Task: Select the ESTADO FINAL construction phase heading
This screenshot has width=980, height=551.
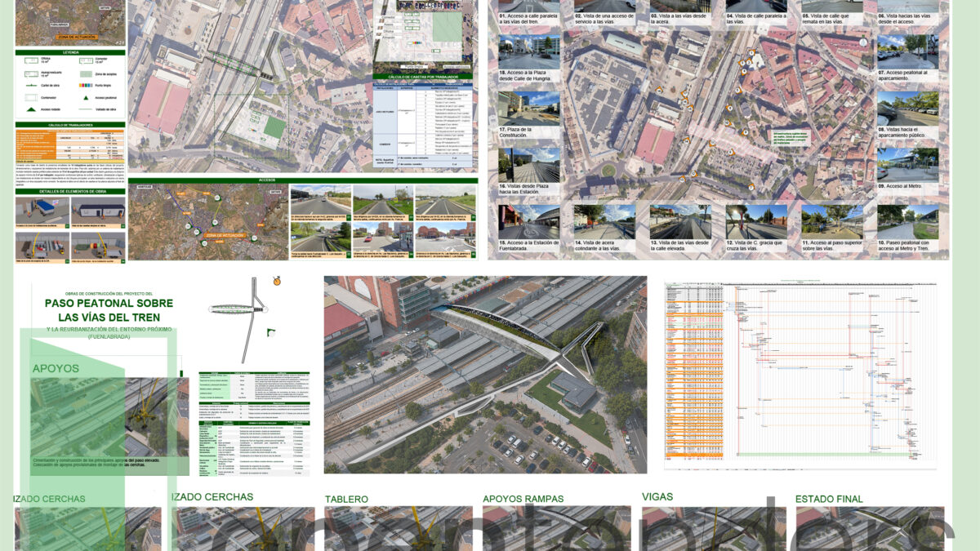Action: point(829,499)
